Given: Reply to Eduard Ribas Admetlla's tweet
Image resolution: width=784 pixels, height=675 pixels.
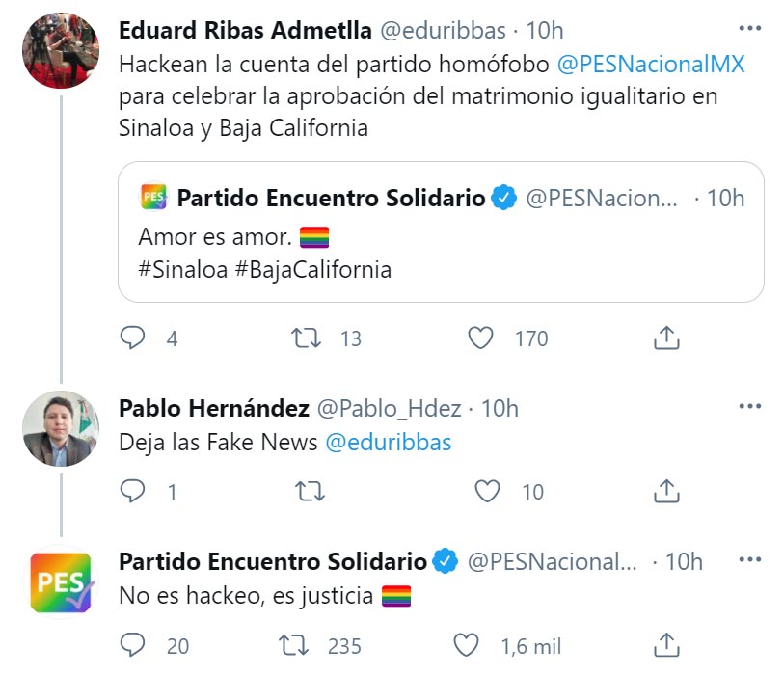Looking at the screenshot, I should 133,337.
